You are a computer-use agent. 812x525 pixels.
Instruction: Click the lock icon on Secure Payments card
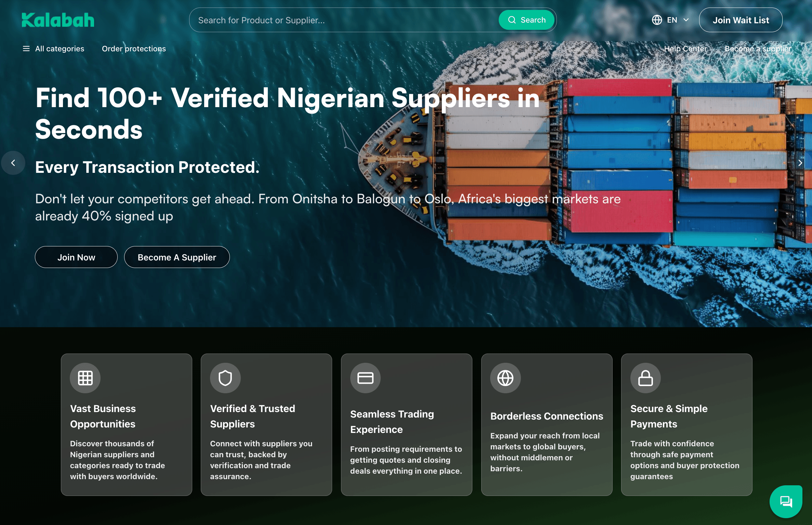[645, 378]
